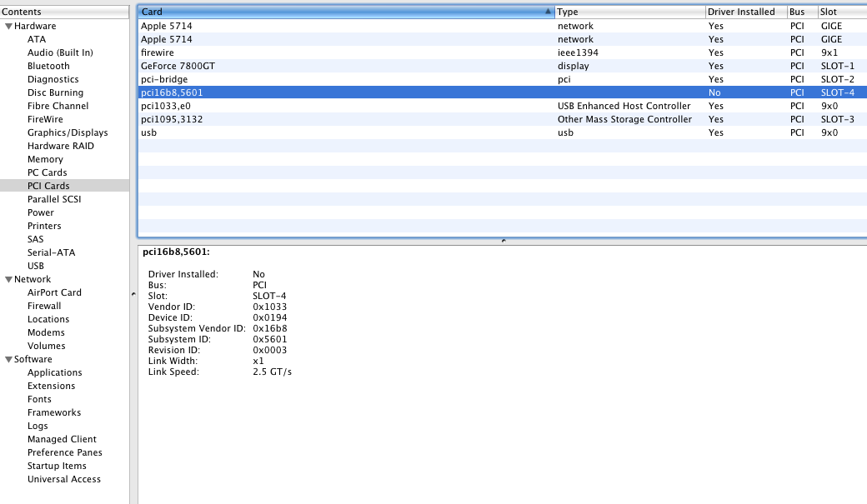This screenshot has height=504, width=867.
Task: Select the highlighted PCI Cards item
Action: 65,186
